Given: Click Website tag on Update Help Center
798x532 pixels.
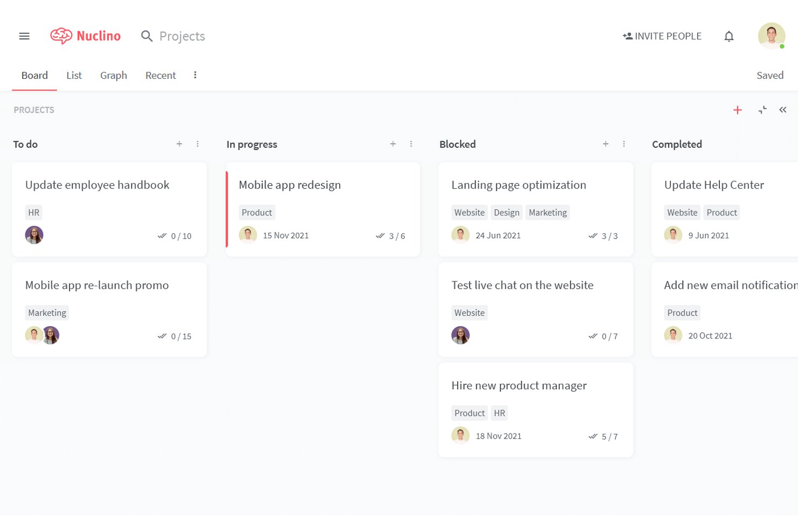Looking at the screenshot, I should pyautogui.click(x=682, y=212).
